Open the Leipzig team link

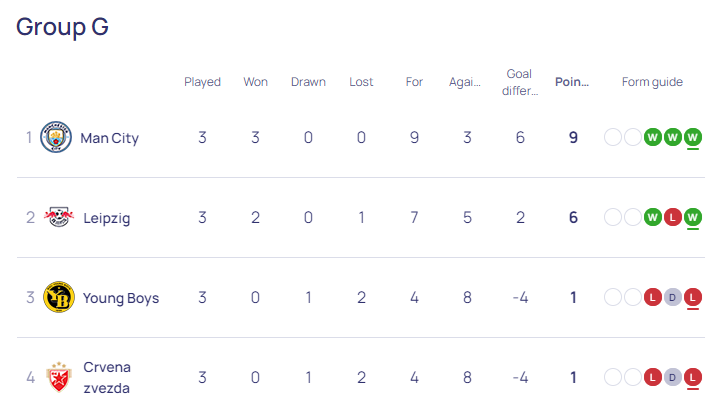pos(107,218)
